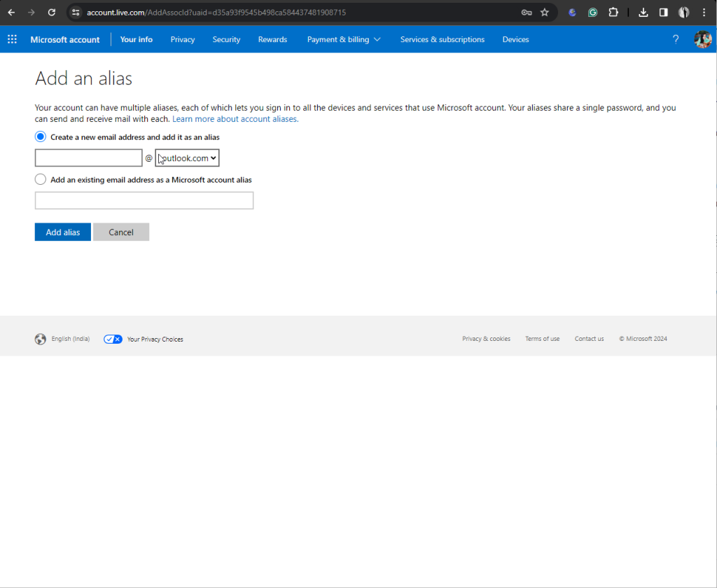Click the browser address bar URL
This screenshot has height=588, width=717.
[x=216, y=13]
